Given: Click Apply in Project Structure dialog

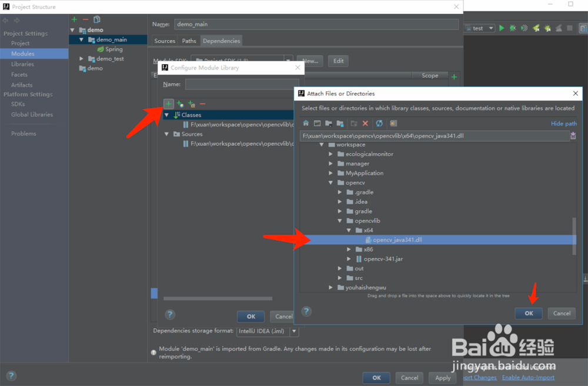Looking at the screenshot, I should tap(443, 378).
